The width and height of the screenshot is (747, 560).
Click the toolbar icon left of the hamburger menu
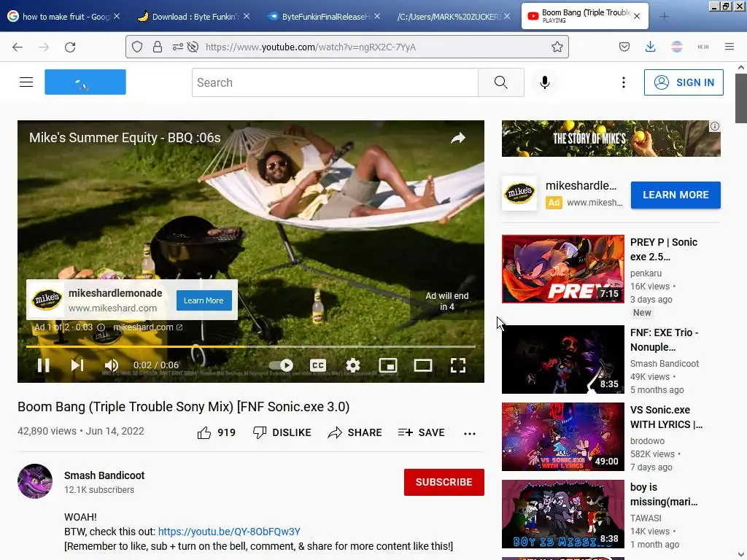[703, 47]
